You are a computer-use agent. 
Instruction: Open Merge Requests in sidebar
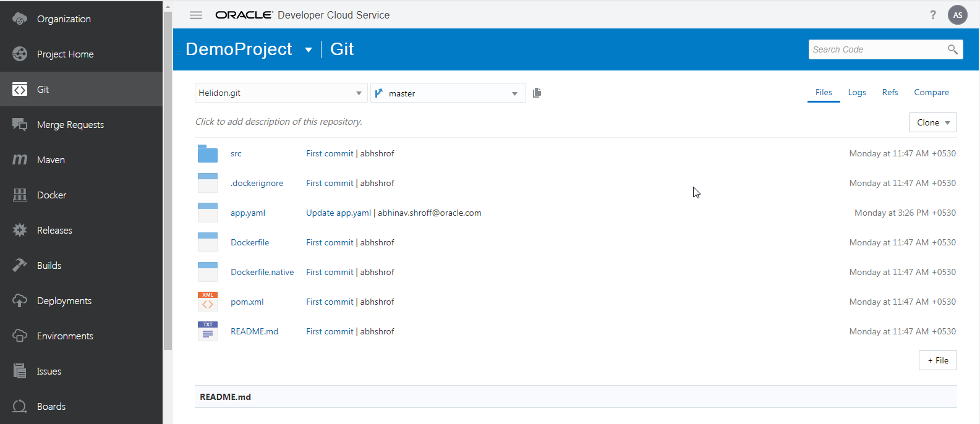coord(70,125)
